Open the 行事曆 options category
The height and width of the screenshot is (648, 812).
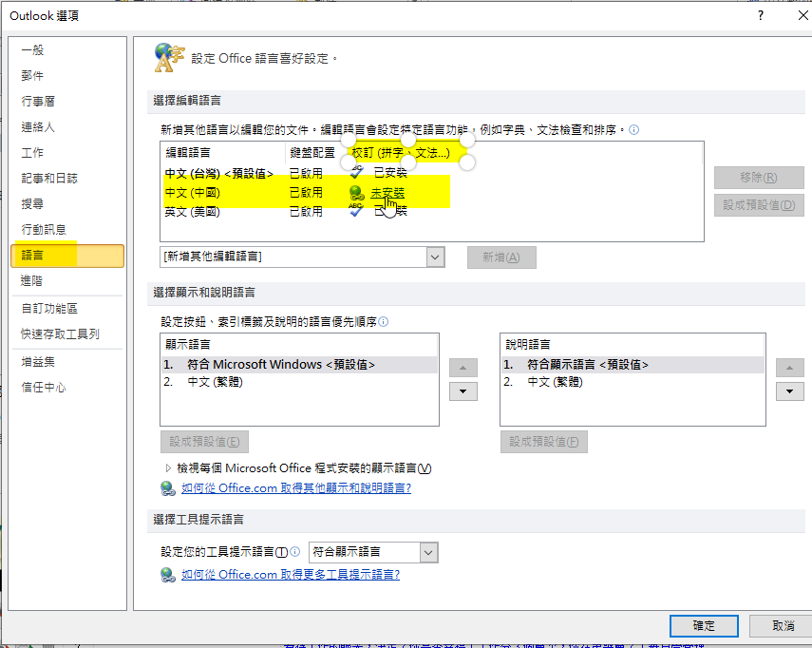tap(67, 101)
